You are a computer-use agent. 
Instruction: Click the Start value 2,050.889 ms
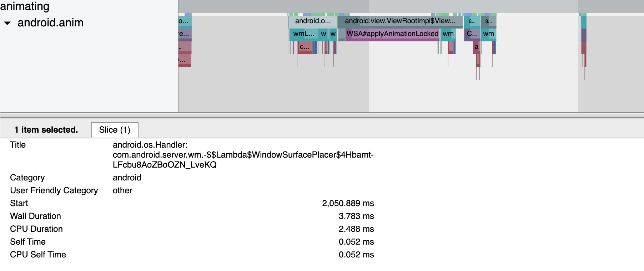(x=348, y=203)
